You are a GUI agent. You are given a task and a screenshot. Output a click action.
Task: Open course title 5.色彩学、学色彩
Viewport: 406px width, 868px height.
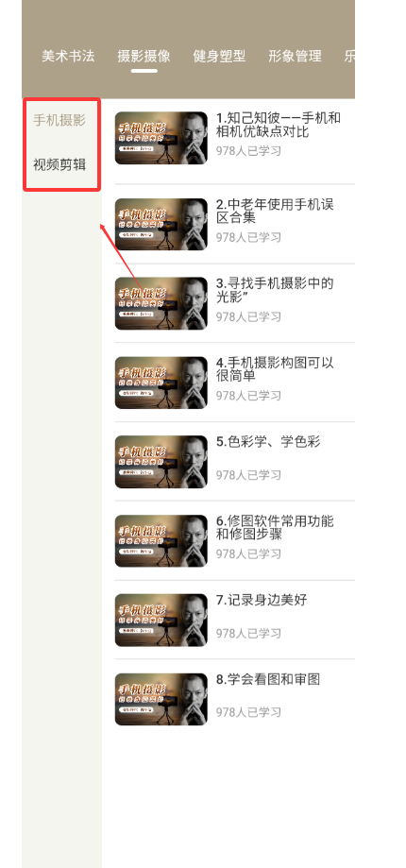tap(268, 442)
